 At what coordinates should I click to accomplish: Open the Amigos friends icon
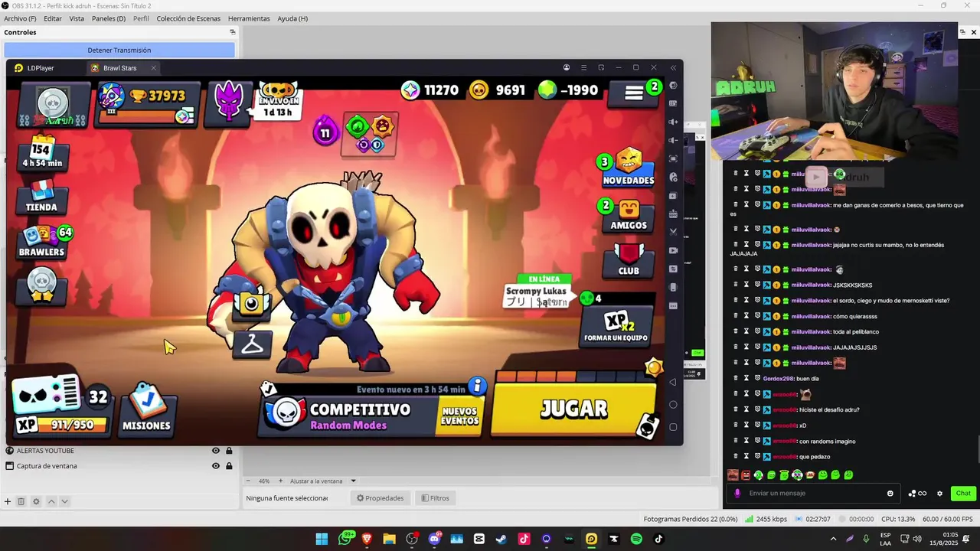629,215
